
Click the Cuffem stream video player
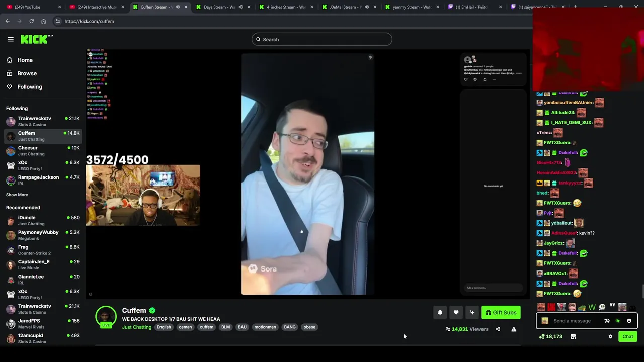(x=307, y=174)
